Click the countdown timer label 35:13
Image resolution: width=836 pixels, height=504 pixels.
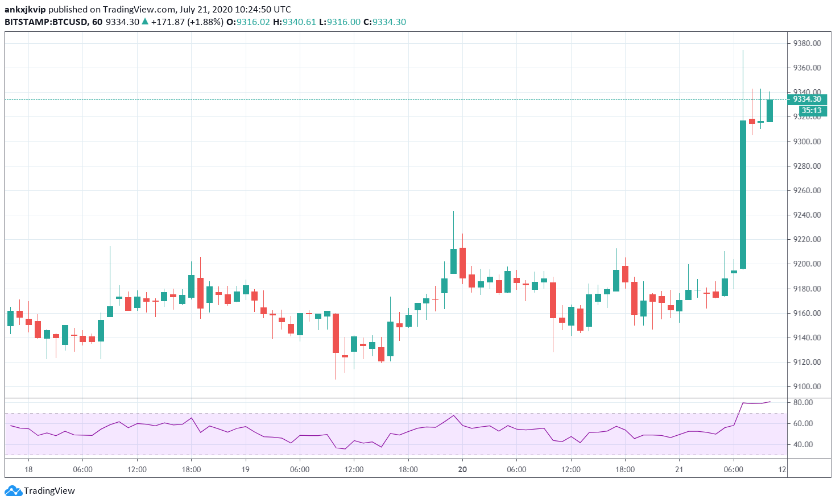812,110
